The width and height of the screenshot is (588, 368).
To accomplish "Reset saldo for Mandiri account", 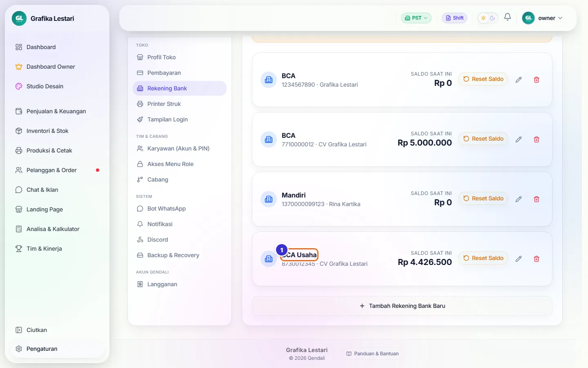I will click(483, 198).
